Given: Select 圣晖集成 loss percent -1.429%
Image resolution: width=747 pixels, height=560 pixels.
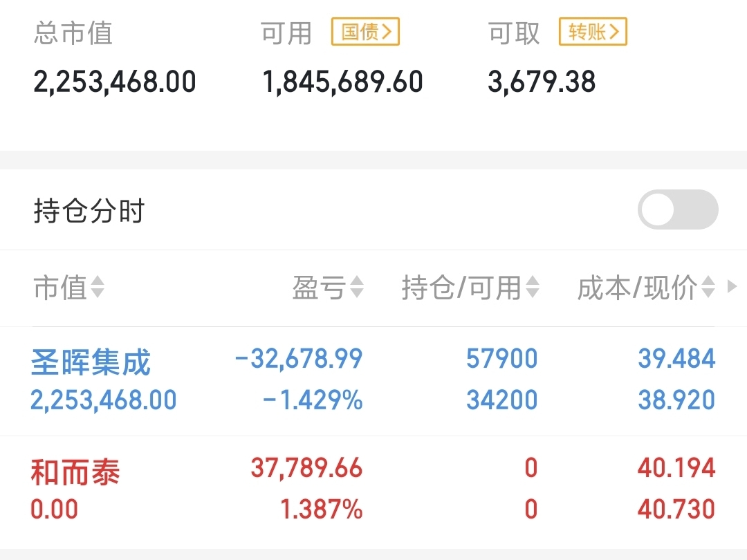Looking at the screenshot, I should pos(313,400).
